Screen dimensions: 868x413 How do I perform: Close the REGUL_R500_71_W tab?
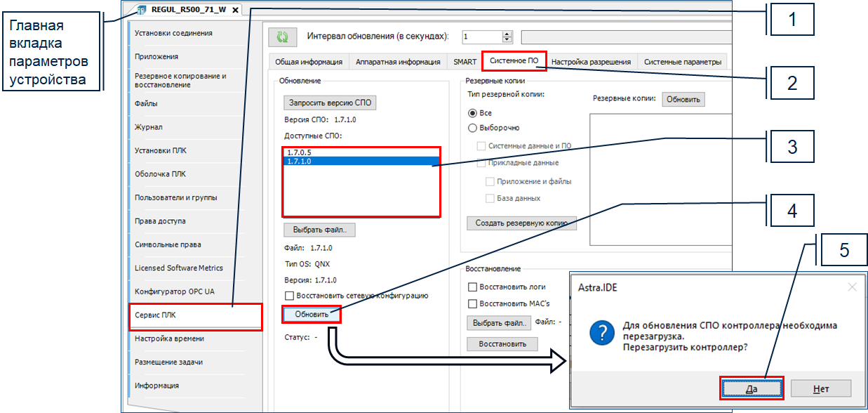tap(235, 9)
